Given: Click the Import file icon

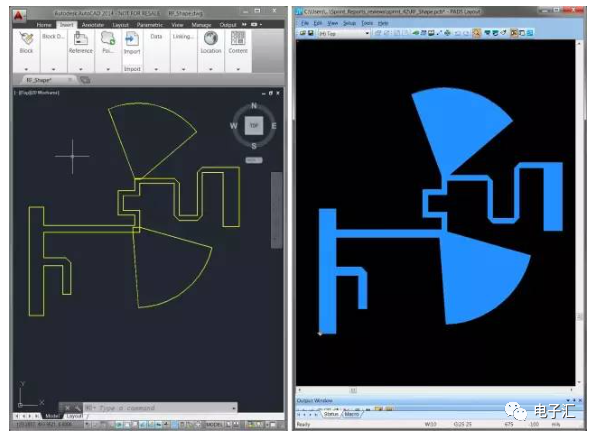Looking at the screenshot, I should coord(132,39).
